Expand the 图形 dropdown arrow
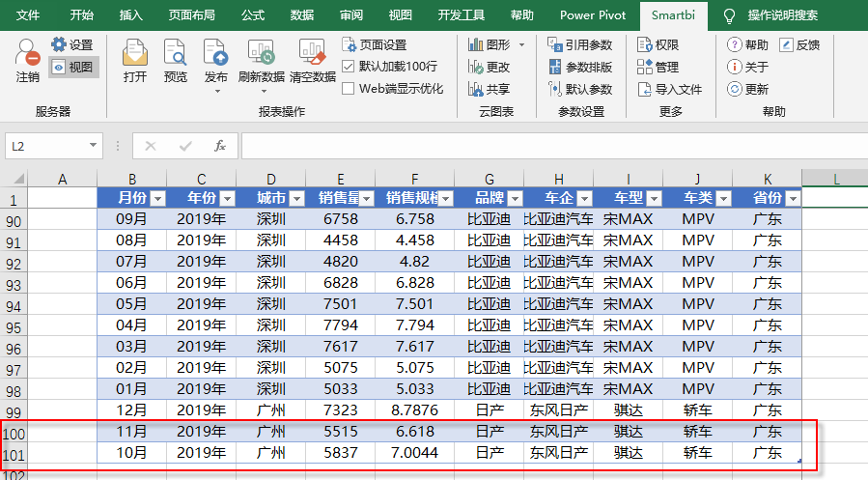 [x=521, y=44]
